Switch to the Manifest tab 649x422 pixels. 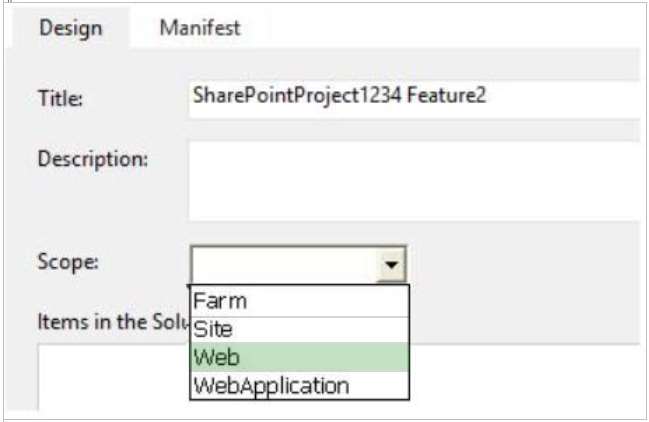(200, 28)
